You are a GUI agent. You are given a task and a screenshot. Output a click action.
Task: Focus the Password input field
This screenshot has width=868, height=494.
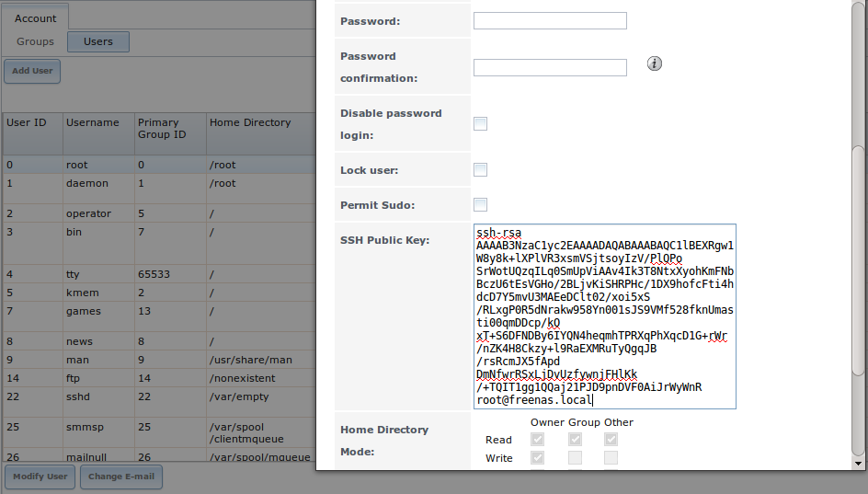click(550, 20)
